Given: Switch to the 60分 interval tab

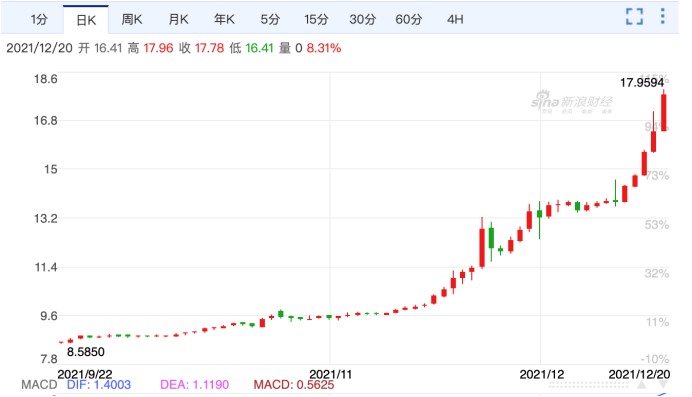Looking at the screenshot, I should pyautogui.click(x=409, y=19).
